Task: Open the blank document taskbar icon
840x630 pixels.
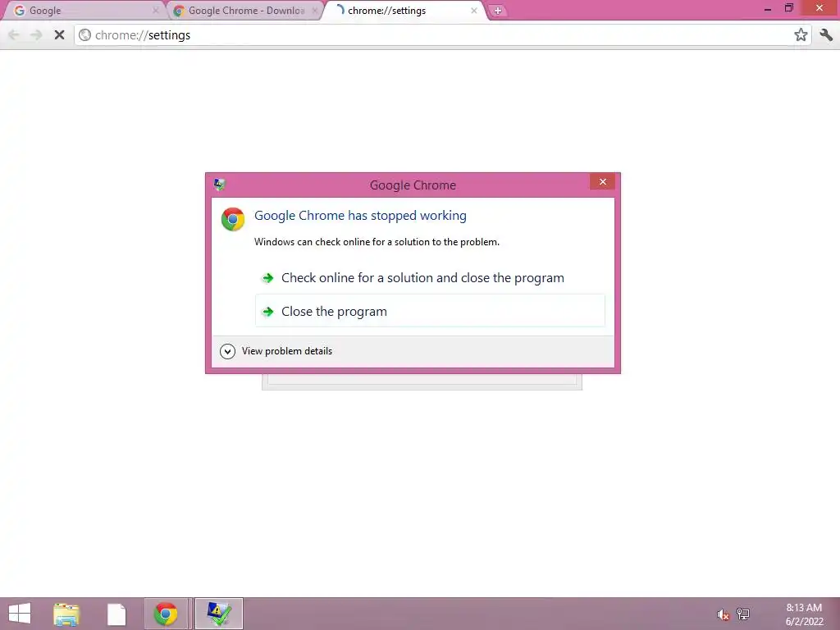Action: point(116,614)
